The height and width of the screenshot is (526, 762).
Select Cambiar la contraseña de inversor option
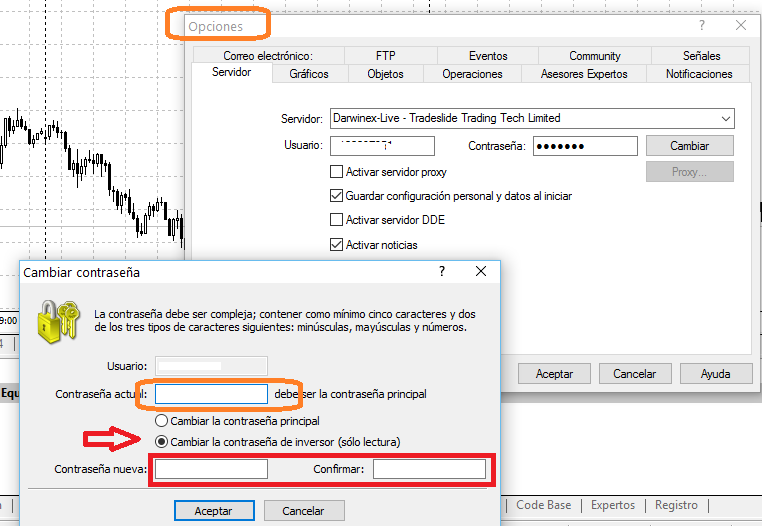[161, 442]
